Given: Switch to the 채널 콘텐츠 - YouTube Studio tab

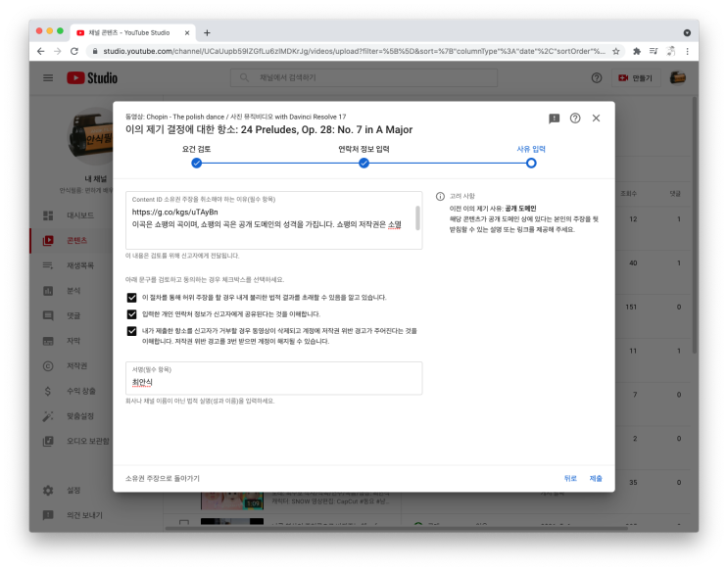Looking at the screenshot, I should pos(133,32).
